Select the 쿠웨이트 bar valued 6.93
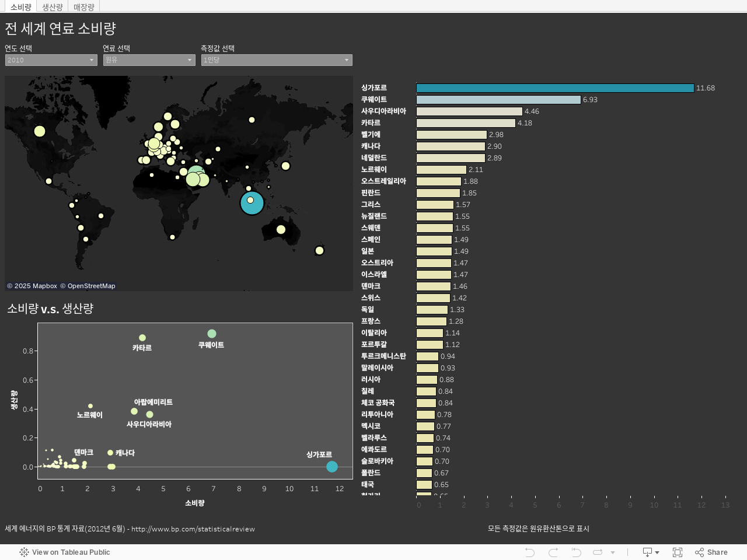 [498, 100]
